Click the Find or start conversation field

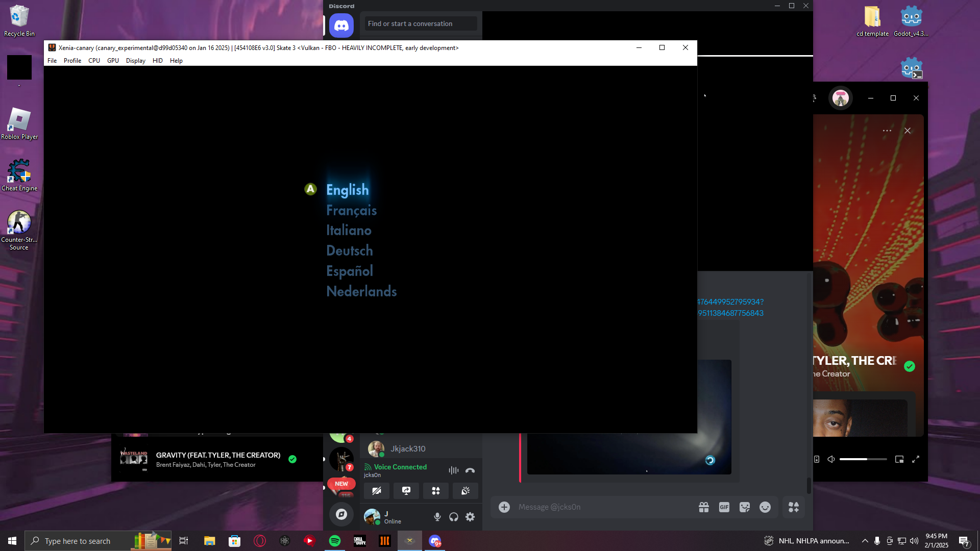point(421,23)
